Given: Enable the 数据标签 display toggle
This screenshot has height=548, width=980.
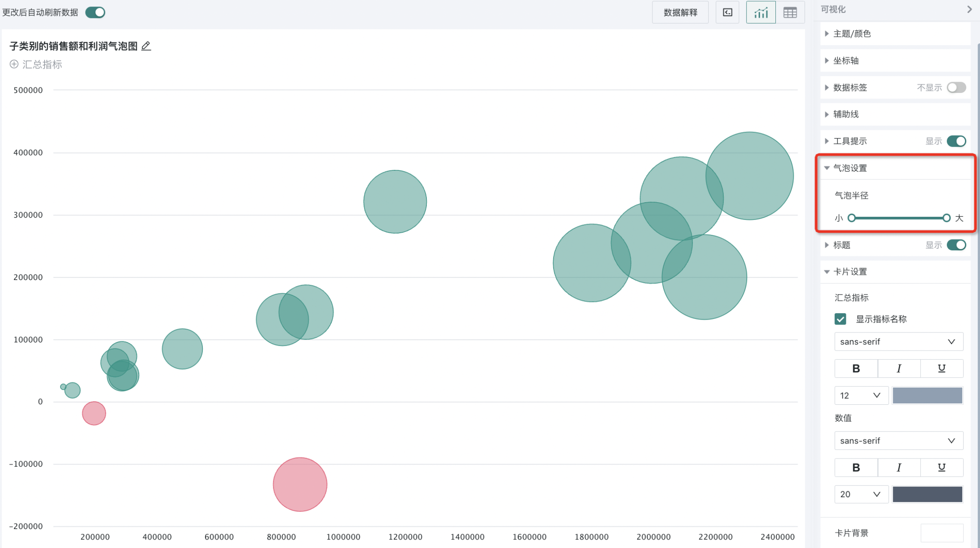Looking at the screenshot, I should tap(956, 88).
